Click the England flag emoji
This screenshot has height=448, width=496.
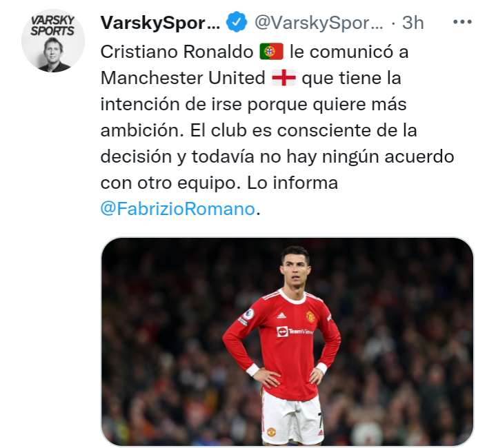(x=284, y=78)
